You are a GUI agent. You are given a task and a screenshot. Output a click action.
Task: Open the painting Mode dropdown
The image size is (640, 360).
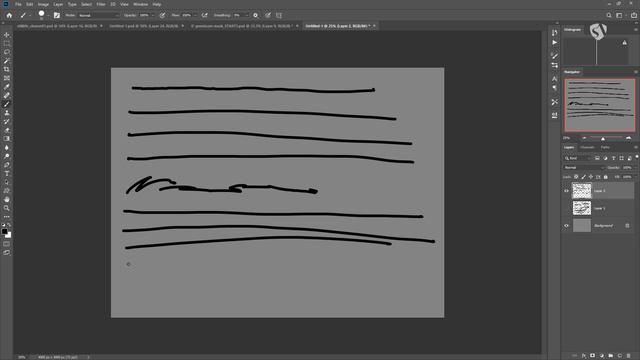98,15
